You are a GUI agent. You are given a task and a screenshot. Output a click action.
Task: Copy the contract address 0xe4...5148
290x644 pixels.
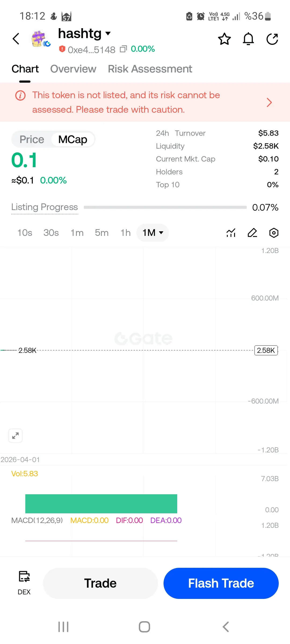(123, 49)
